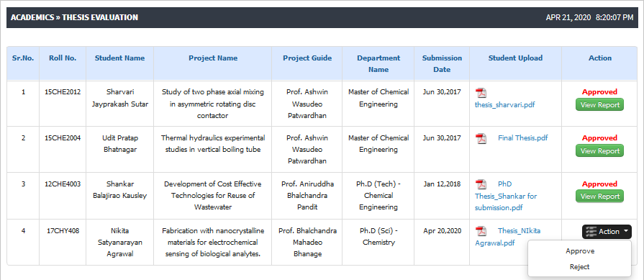Screen dimensions: 644x280
Task: View Report for Udit Pratap Bhatnagar
Action: [x=599, y=150]
